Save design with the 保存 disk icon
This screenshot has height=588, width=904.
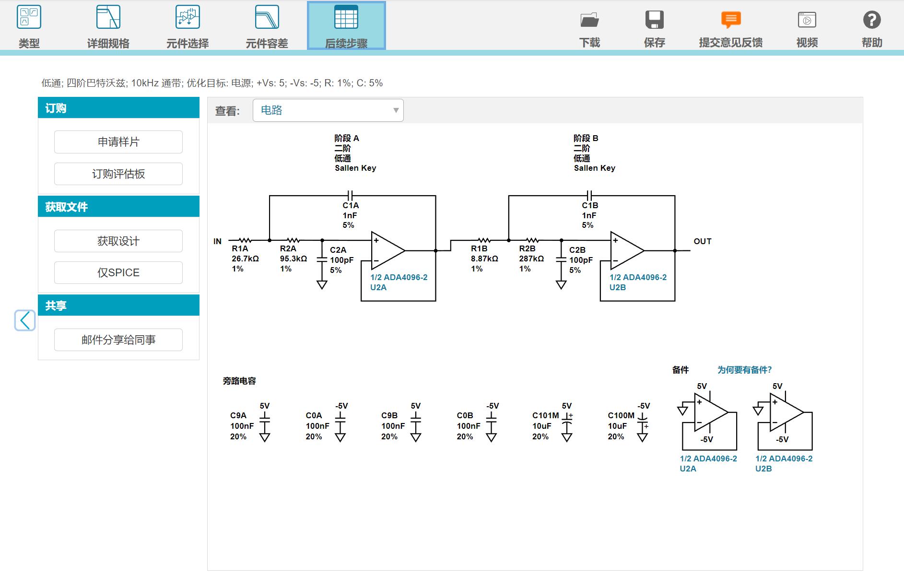point(654,20)
